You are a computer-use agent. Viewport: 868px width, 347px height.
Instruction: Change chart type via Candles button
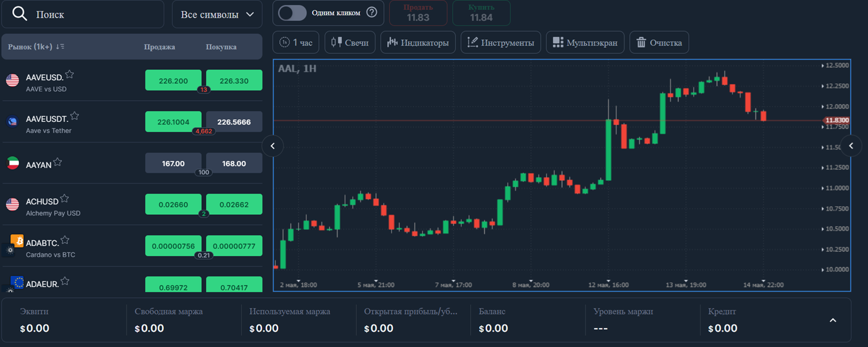click(x=350, y=42)
